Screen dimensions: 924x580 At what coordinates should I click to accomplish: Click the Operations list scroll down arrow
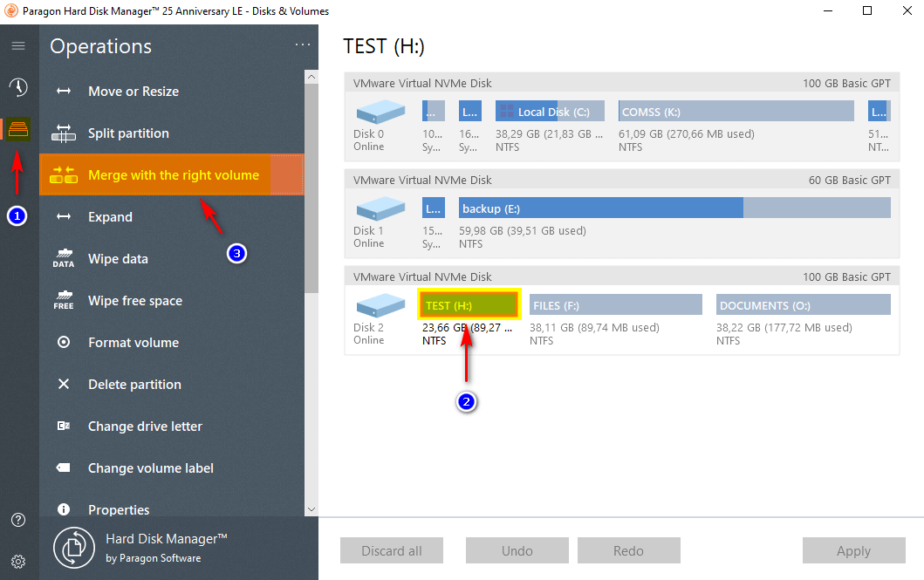coord(311,509)
